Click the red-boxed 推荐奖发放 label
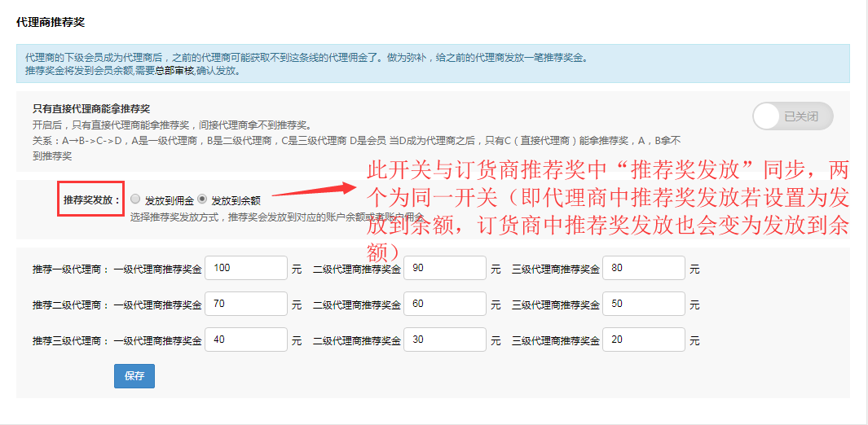Screen dimensions: 868x425 91,199
